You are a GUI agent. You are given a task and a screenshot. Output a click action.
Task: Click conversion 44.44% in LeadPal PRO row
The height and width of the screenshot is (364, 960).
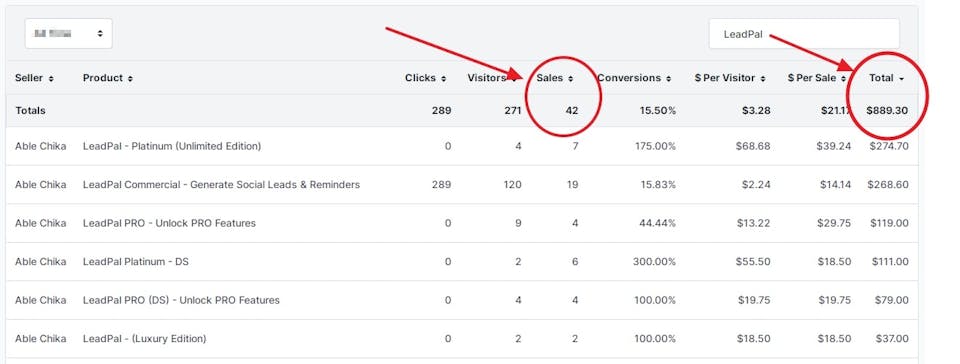(x=658, y=223)
